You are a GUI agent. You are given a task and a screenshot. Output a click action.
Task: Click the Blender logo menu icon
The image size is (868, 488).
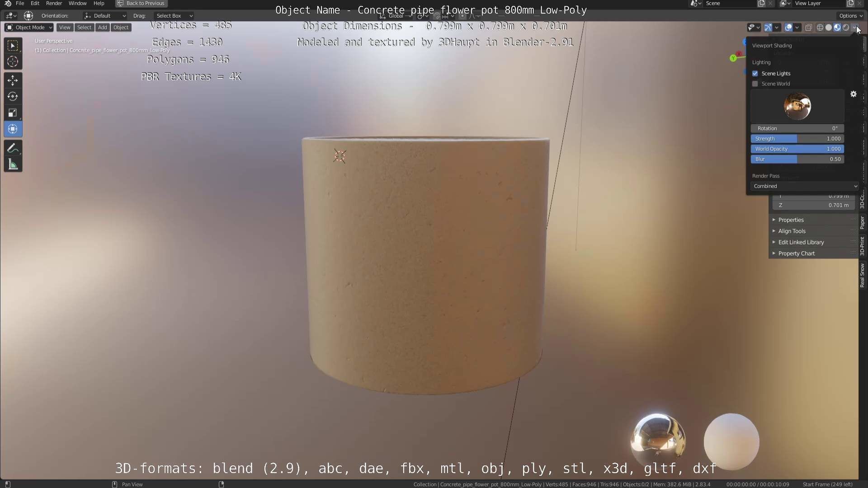point(8,3)
